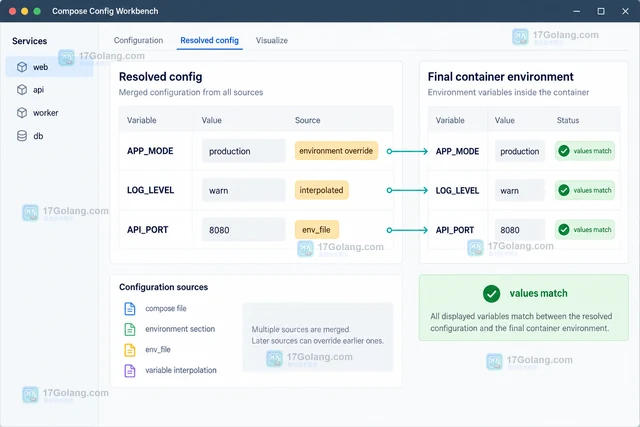Click the blue compose file document icon
Image resolution: width=640 pixels, height=427 pixels.
pyautogui.click(x=130, y=309)
